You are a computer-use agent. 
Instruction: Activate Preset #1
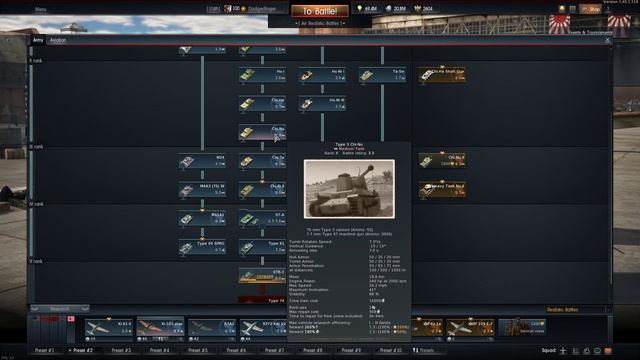tap(44, 350)
